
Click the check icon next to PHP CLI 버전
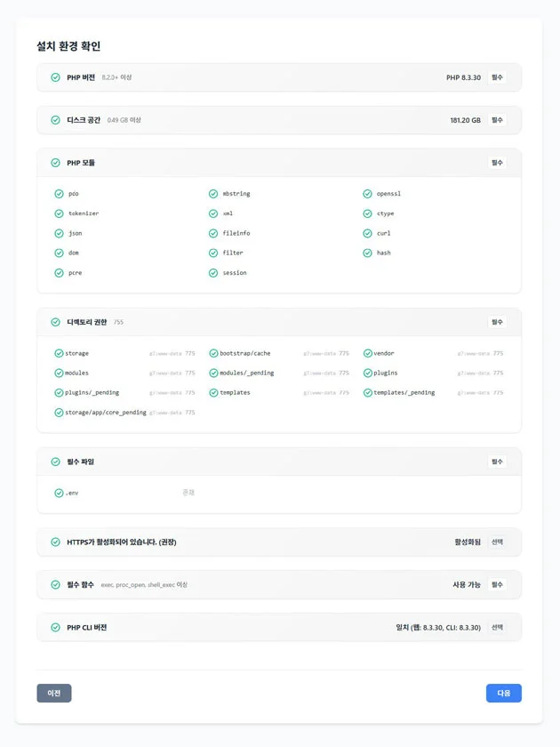[x=55, y=628]
